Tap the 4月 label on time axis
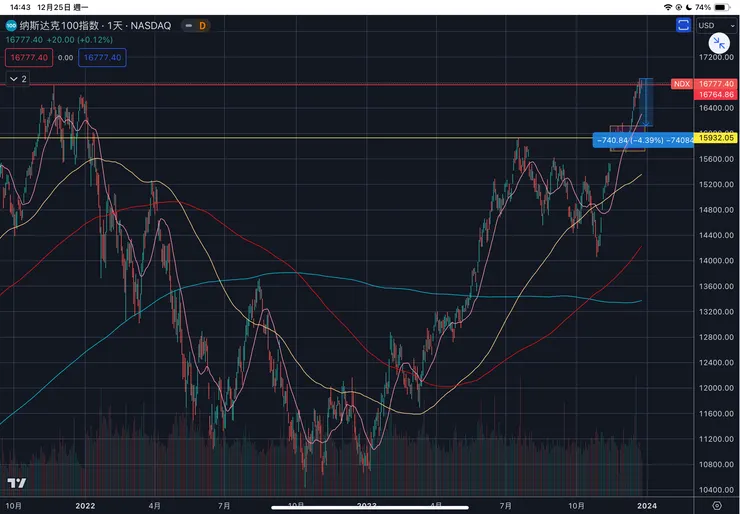Screen dimensions: 740x514 [x=154, y=506]
